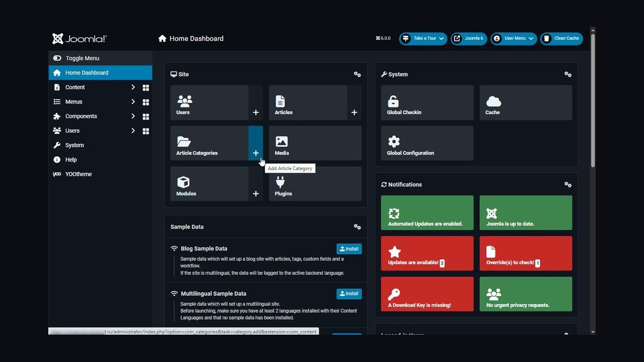This screenshot has height=362, width=644.
Task: Open the Articles tile
Action: 308,102
